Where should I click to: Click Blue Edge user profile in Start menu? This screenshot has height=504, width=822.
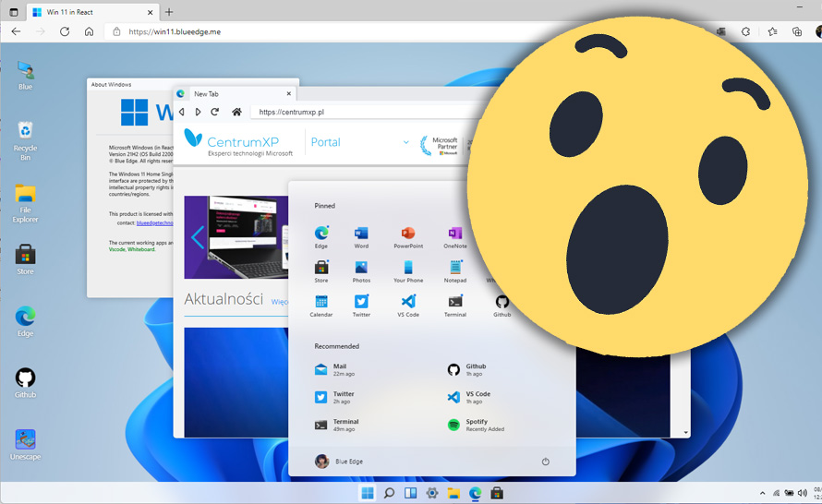pos(339,461)
